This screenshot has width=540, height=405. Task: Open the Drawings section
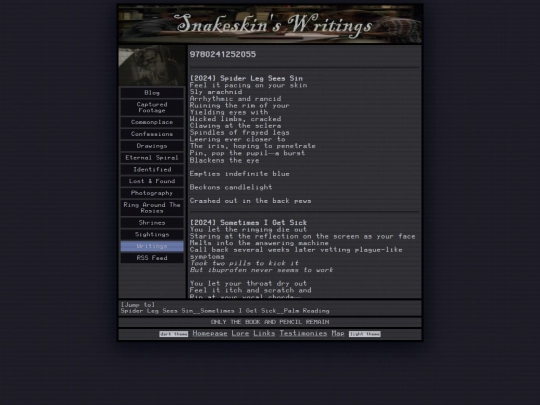(x=152, y=146)
